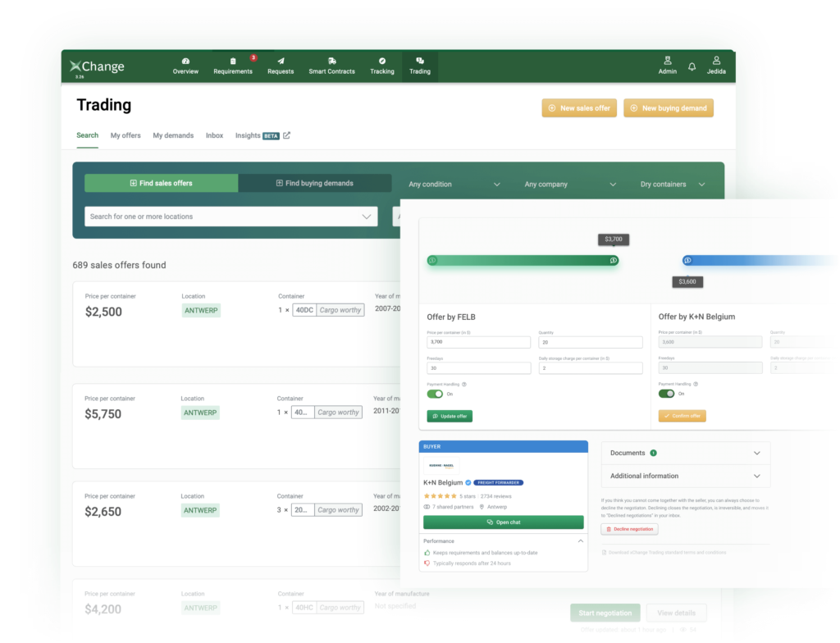Open Requirements in the top navigation
This screenshot has width=840, height=643.
232,66
